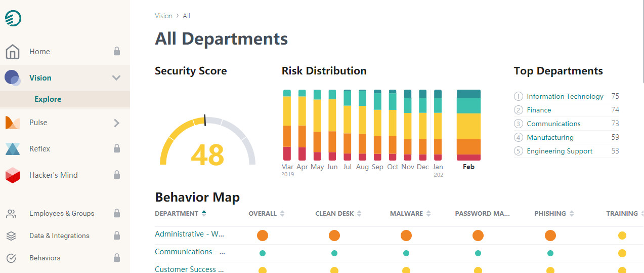
Task: Open the Explore submenu item
Action: [48, 99]
